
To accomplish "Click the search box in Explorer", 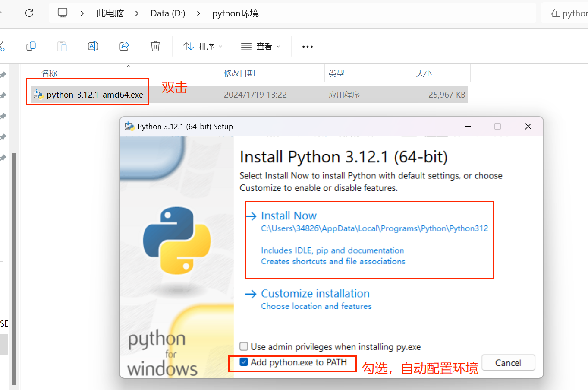I will pyautogui.click(x=564, y=13).
